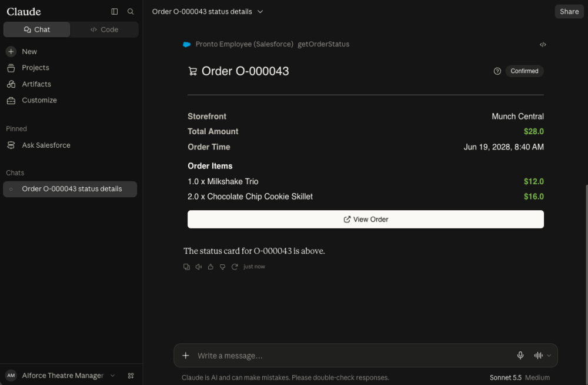The width and height of the screenshot is (588, 385).
Task: Collapse the sidebar panel icon
Action: click(115, 12)
